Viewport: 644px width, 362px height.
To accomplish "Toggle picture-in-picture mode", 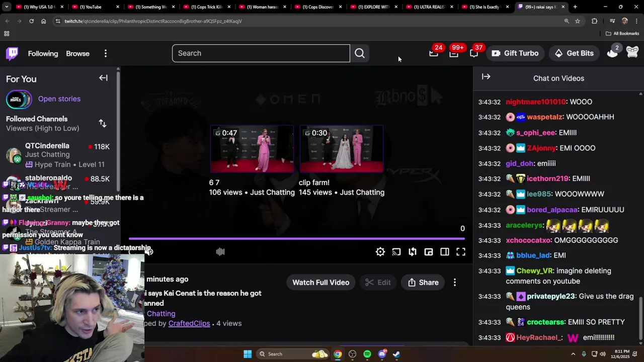I will (x=429, y=252).
